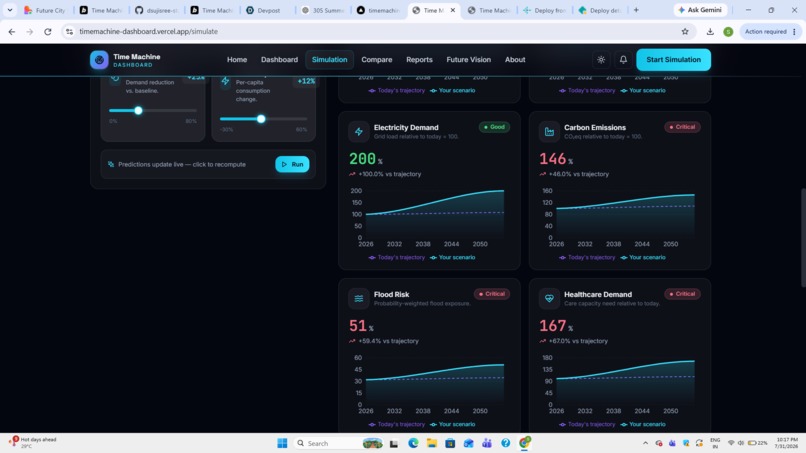
Task: Click the page vertical scrollbar
Action: tap(803, 238)
